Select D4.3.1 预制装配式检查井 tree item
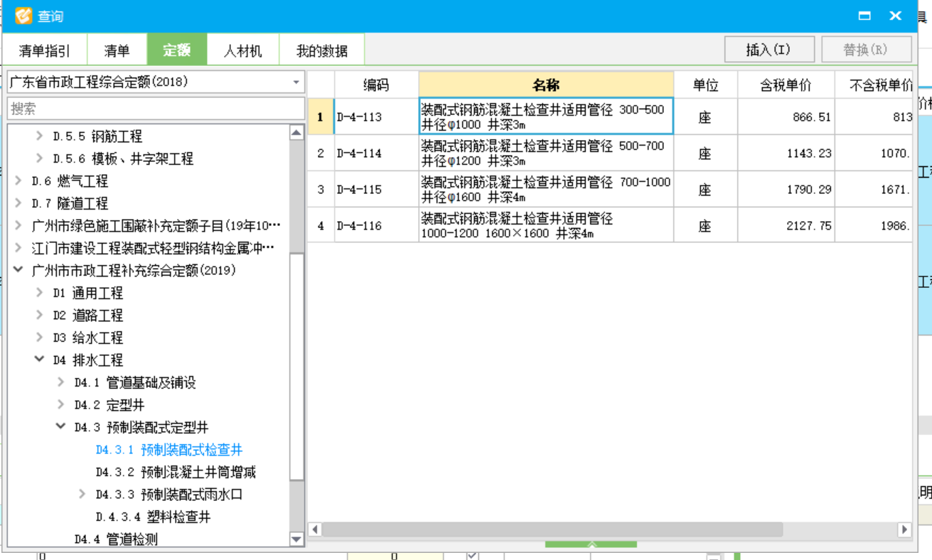The width and height of the screenshot is (932, 560). coord(169,450)
